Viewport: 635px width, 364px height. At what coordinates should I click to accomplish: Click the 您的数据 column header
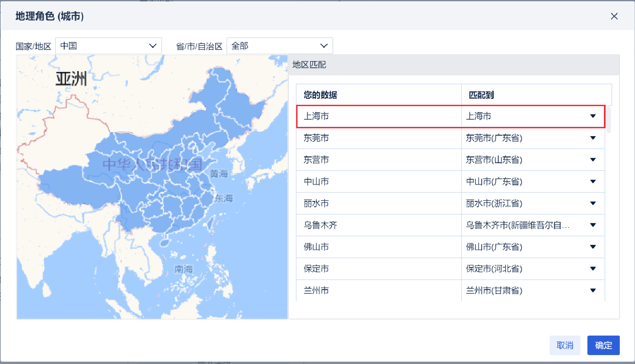[x=320, y=95]
